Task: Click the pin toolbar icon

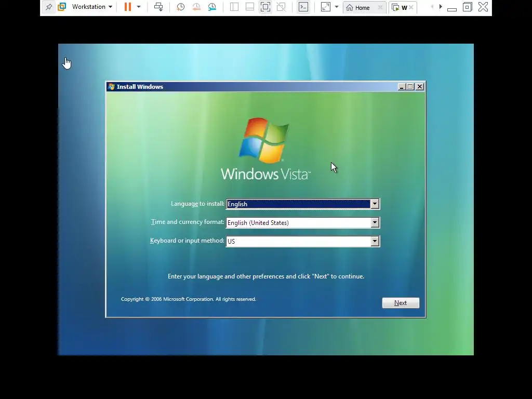Action: 49,7
